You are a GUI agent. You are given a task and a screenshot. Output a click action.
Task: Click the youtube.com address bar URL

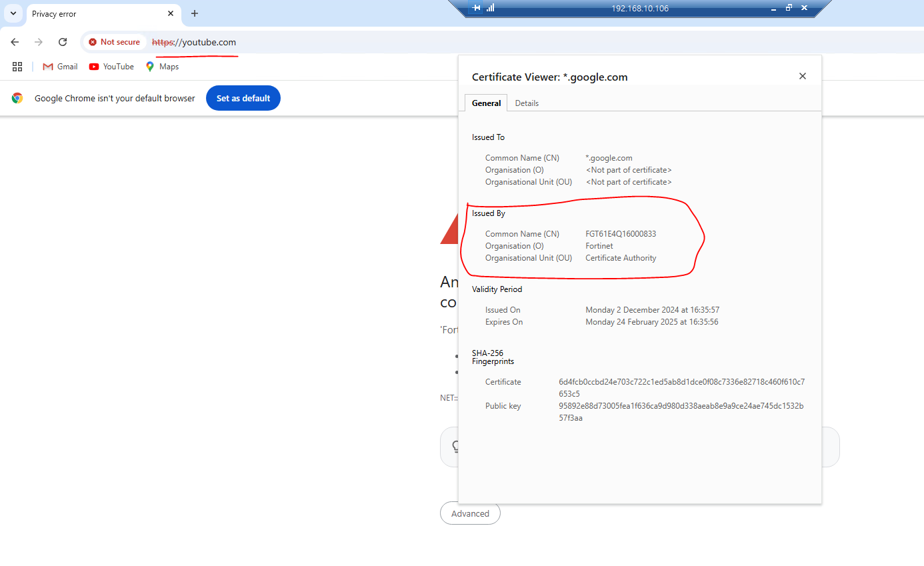click(194, 42)
